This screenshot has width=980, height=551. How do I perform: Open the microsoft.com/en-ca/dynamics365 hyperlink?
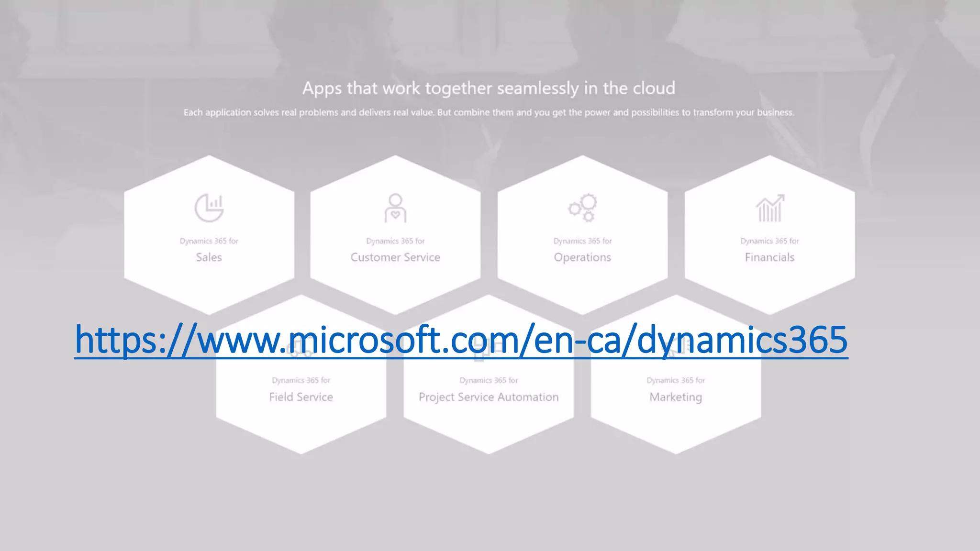[x=461, y=340]
